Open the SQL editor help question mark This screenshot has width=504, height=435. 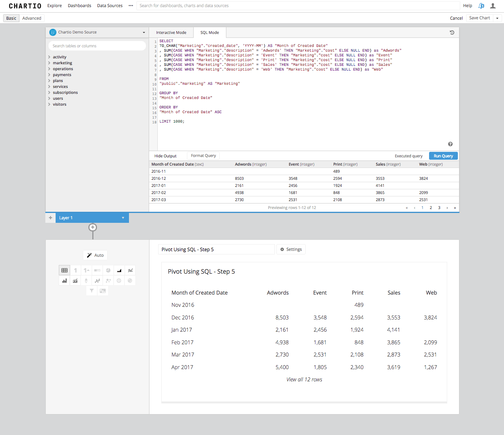[x=450, y=144]
